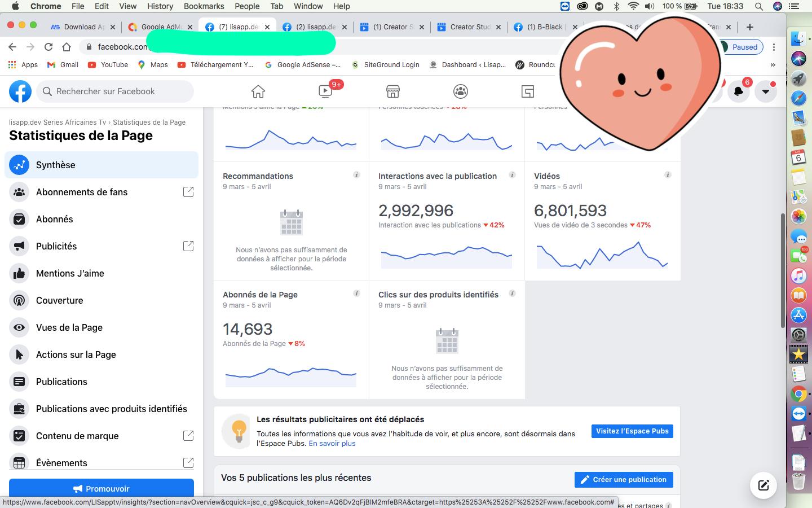
Task: Click info icon on Interactions avec la publication
Action: point(512,175)
